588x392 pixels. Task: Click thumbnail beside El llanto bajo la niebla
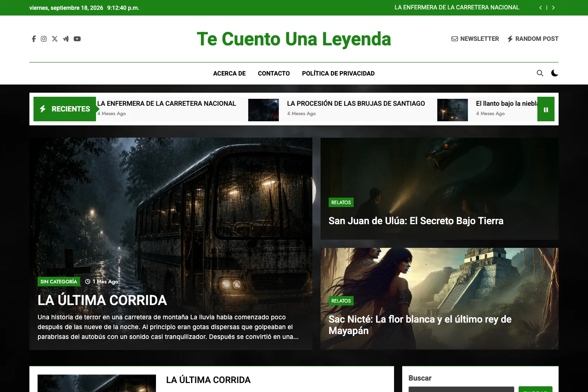452,110
